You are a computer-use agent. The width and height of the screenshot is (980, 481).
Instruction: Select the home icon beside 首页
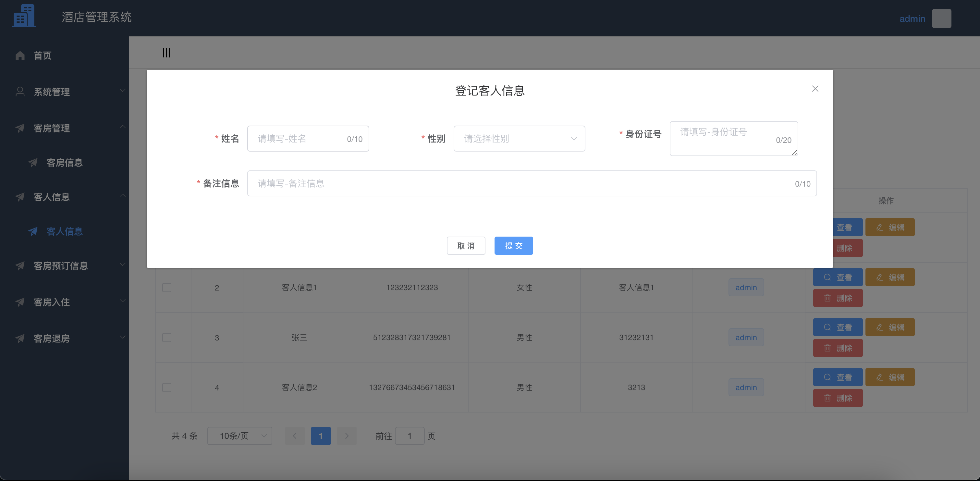20,55
